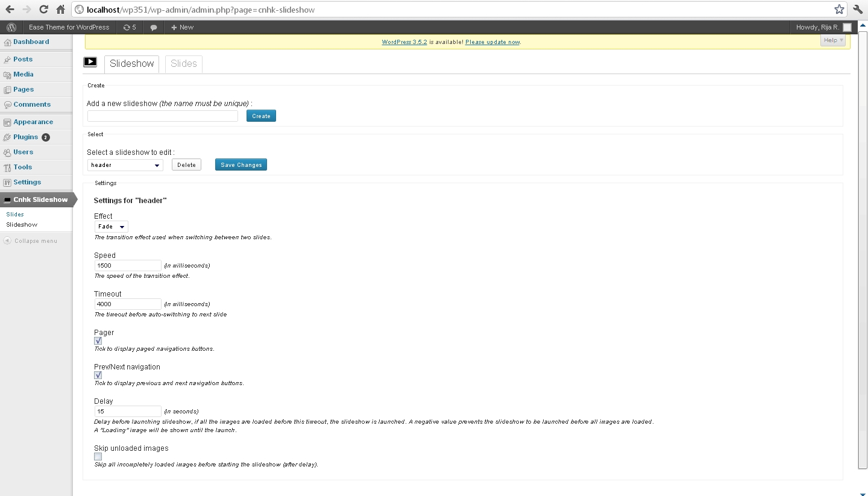
Task: Open the updates icon showing 5
Action: pyautogui.click(x=130, y=27)
